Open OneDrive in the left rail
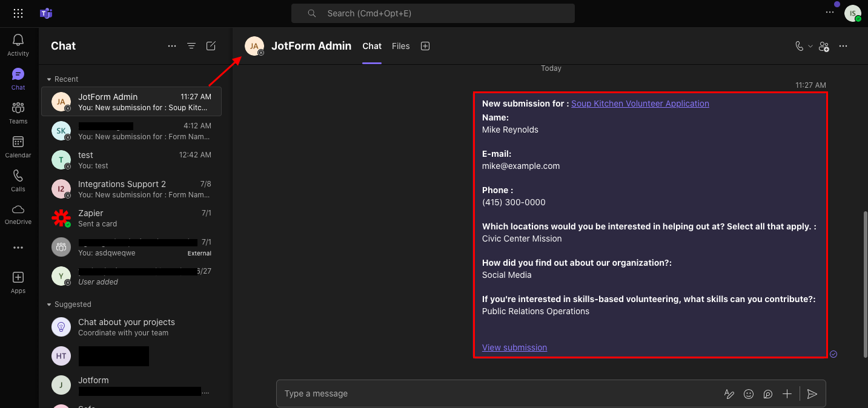 click(18, 214)
